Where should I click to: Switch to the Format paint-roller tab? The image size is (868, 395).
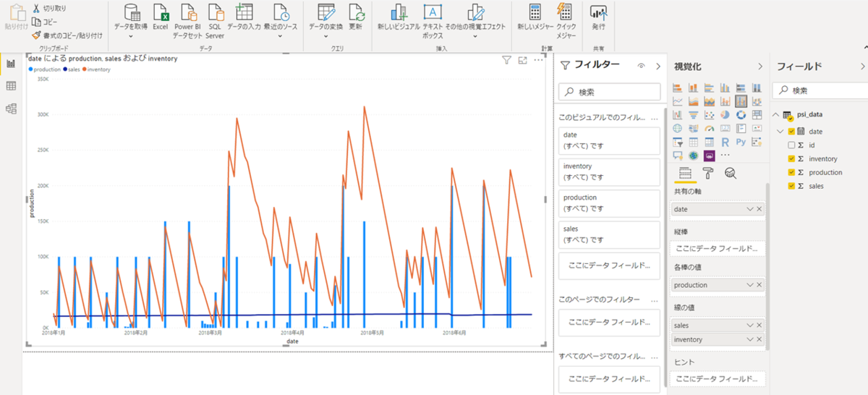click(708, 173)
